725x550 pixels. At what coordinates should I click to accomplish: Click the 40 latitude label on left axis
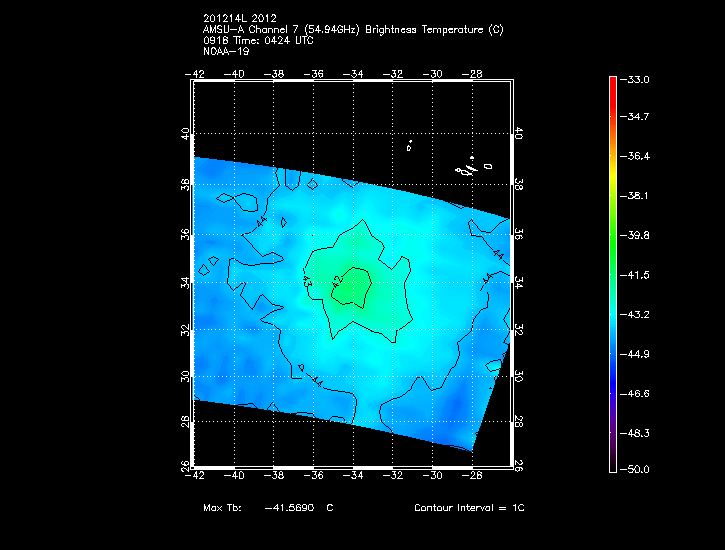[x=184, y=135]
